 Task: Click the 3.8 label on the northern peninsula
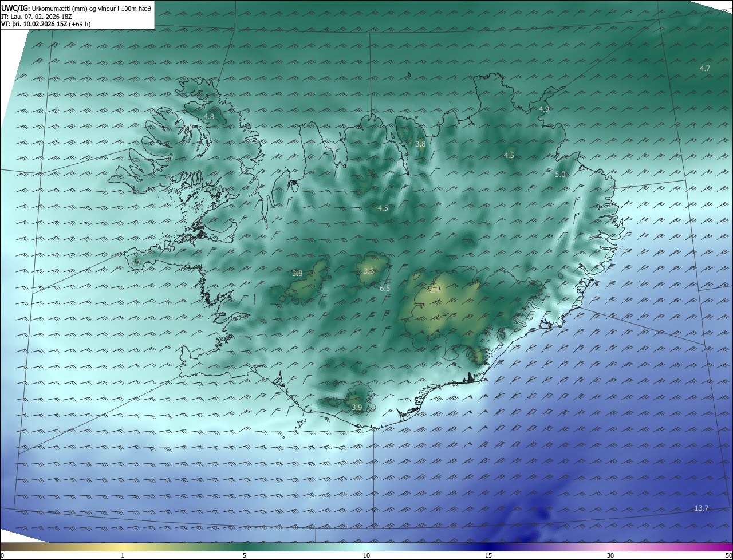420,144
